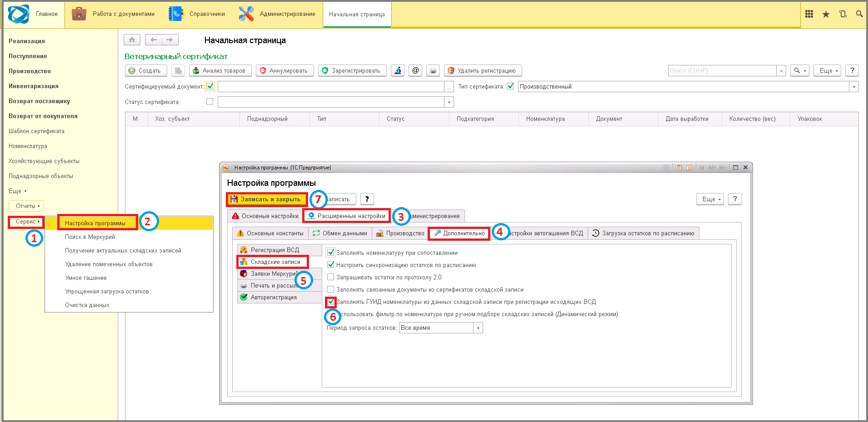The height and width of the screenshot is (422, 868).
Task: Enable the Статус сертификата checkbox
Action: pyautogui.click(x=210, y=102)
